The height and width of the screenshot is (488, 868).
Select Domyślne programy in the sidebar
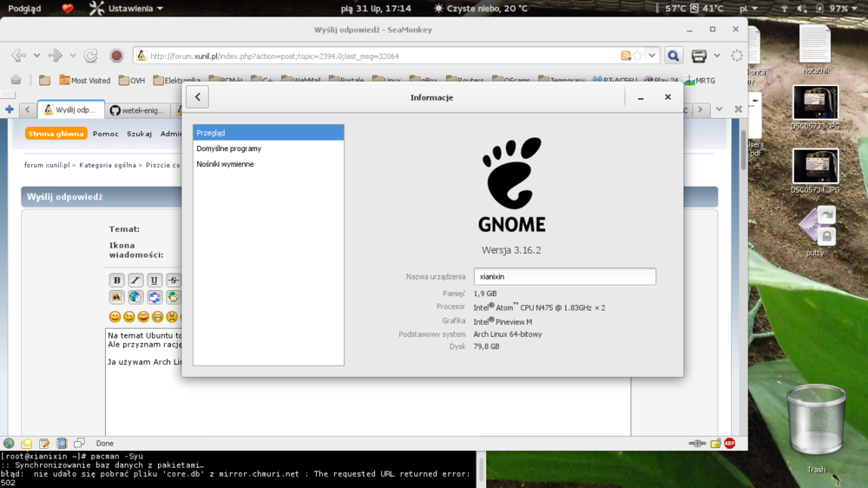point(229,148)
